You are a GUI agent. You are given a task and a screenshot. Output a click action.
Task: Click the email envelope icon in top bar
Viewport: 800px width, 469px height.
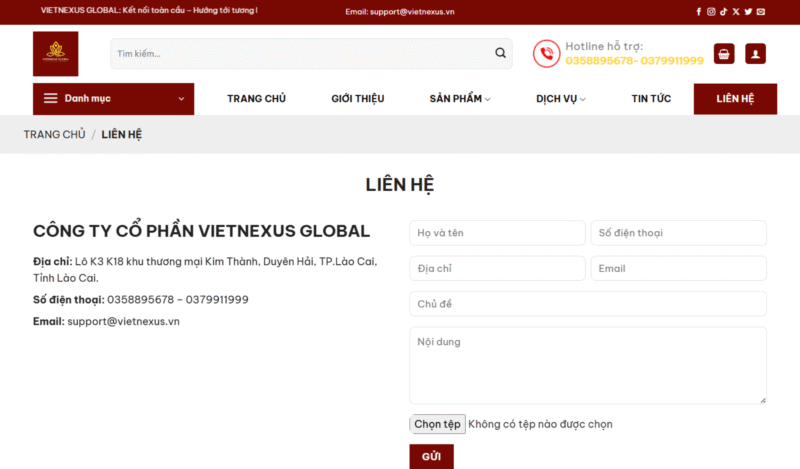point(761,11)
